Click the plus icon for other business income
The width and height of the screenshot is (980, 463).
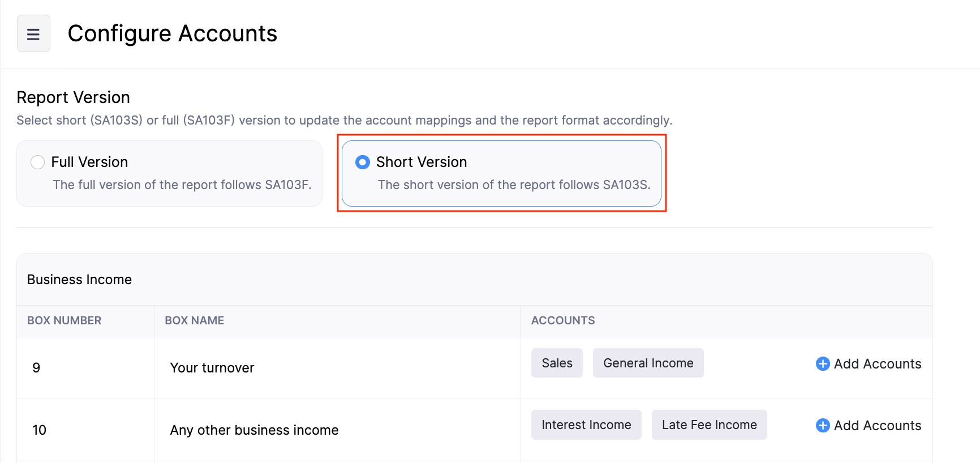823,426
